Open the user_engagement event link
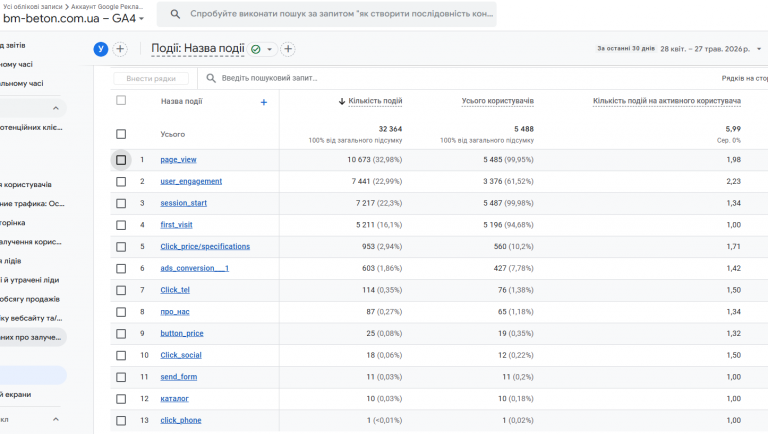 (191, 181)
